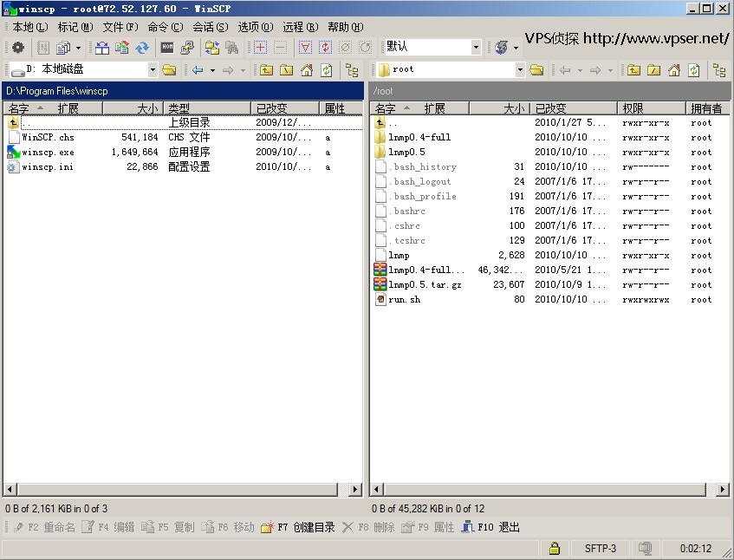Toggle the local directory tree view
Image resolution: width=734 pixels, height=560 pixels.
click(x=351, y=70)
